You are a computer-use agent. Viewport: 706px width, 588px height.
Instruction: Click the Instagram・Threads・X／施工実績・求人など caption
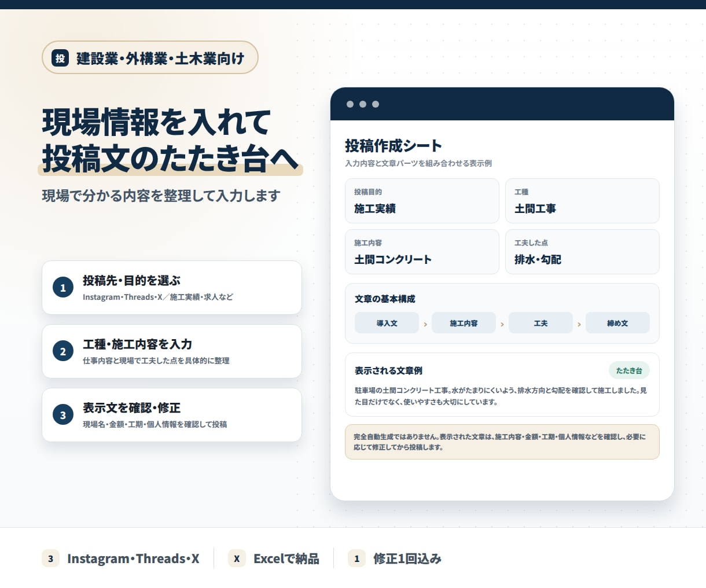point(157,297)
